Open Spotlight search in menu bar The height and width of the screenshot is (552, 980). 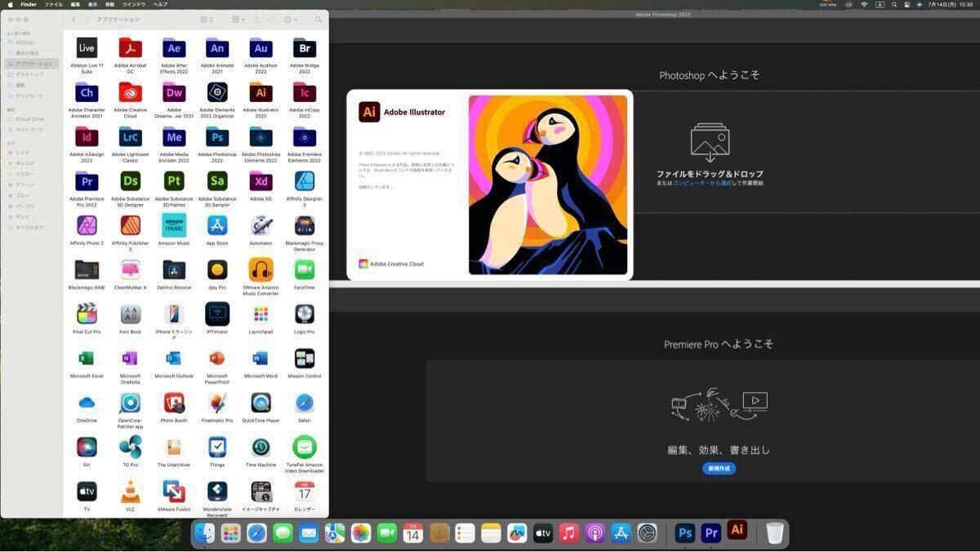tap(893, 4)
